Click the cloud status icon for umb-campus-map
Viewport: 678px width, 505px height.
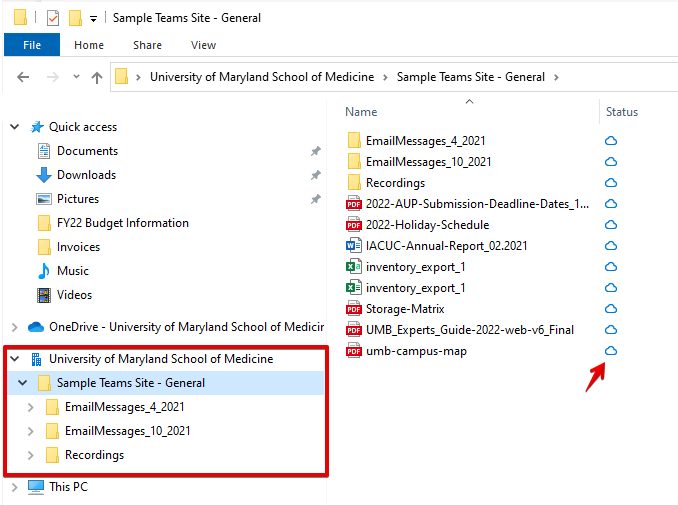[x=611, y=351]
